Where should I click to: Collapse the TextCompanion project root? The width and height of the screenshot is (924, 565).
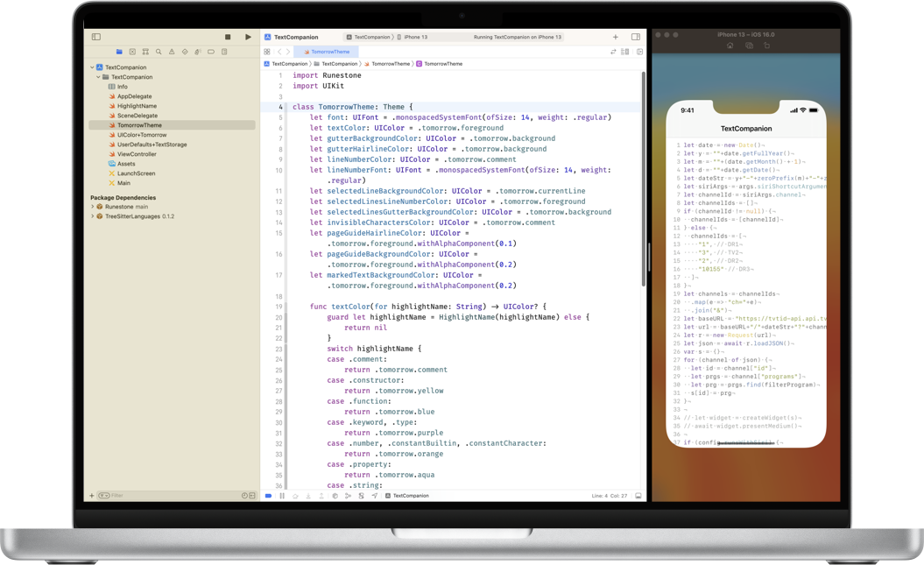pyautogui.click(x=93, y=67)
